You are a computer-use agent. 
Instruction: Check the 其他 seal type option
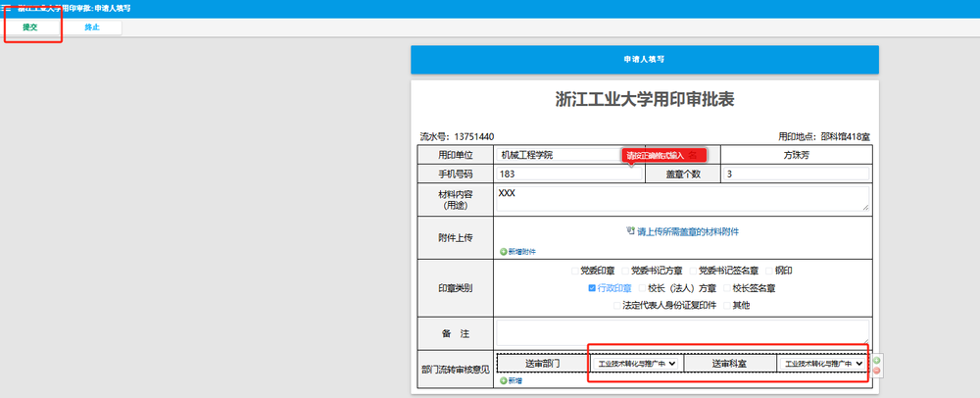(726, 305)
